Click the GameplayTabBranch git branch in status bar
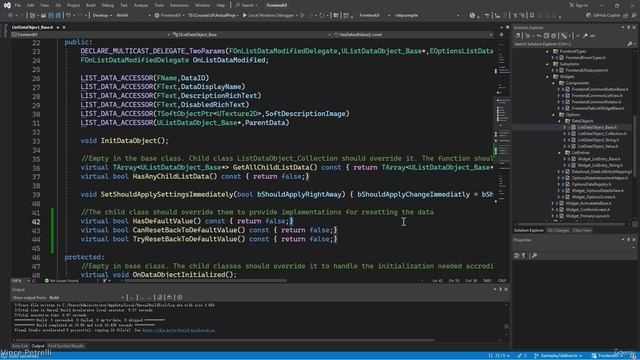This screenshot has height=360, width=640. pyautogui.click(x=558, y=356)
